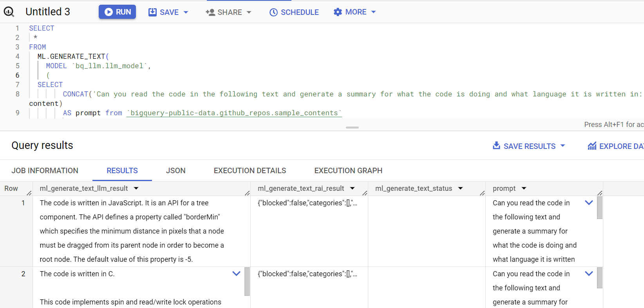Expand row 1 prompt cell chevron
Image resolution: width=644 pixels, height=308 pixels.
point(589,203)
